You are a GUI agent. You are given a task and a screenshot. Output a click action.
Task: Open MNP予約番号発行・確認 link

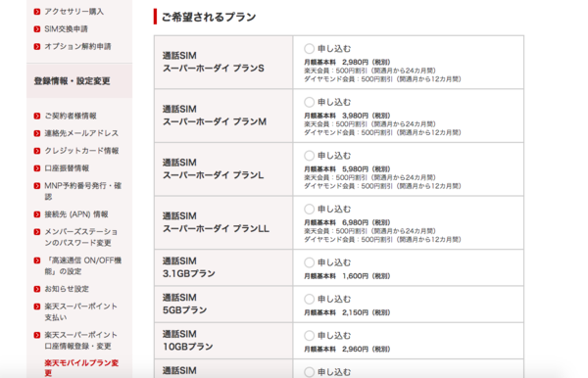83,191
